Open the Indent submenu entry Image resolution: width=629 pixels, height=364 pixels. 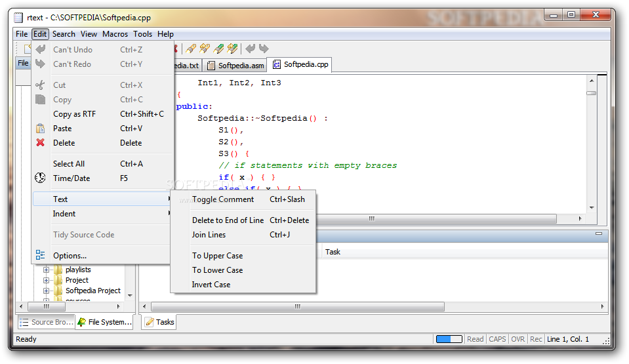click(x=103, y=214)
